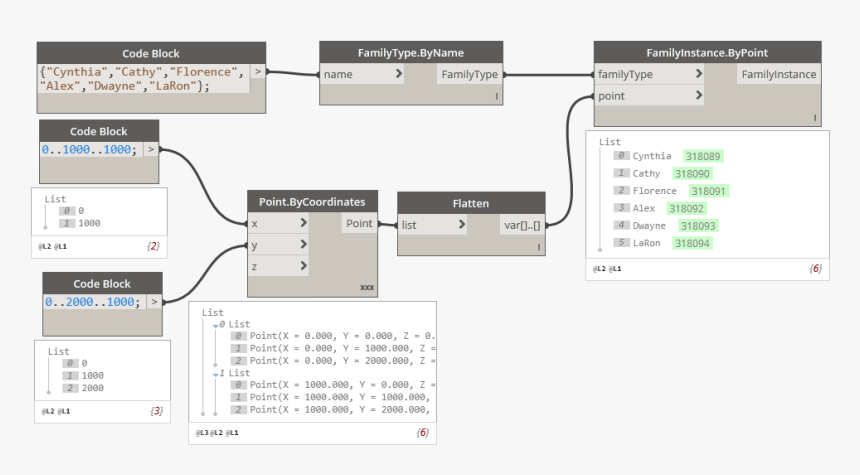Click the name input port chevron on FamilyType.ByName

pyautogui.click(x=399, y=74)
